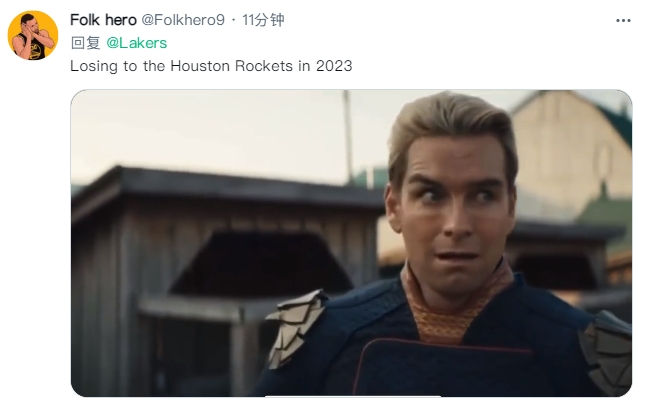Screen dimensions: 645x402
Task: Open the three-dot more options menu
Action: click(623, 21)
